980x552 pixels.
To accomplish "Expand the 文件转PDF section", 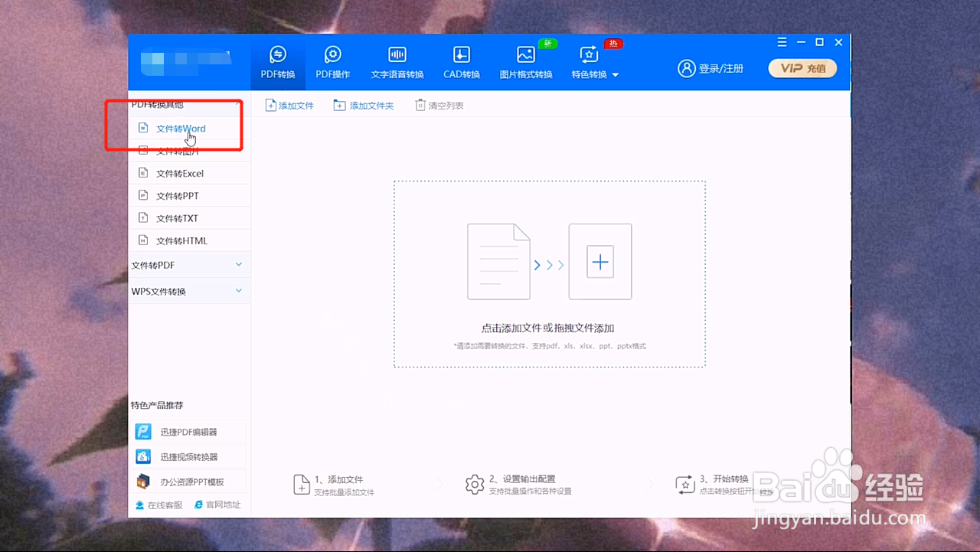I will (189, 264).
